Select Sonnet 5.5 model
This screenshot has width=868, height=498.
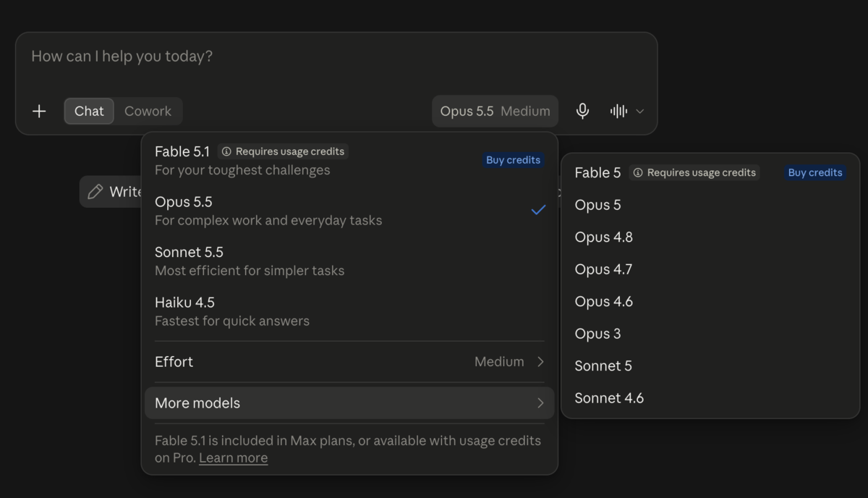(349, 261)
